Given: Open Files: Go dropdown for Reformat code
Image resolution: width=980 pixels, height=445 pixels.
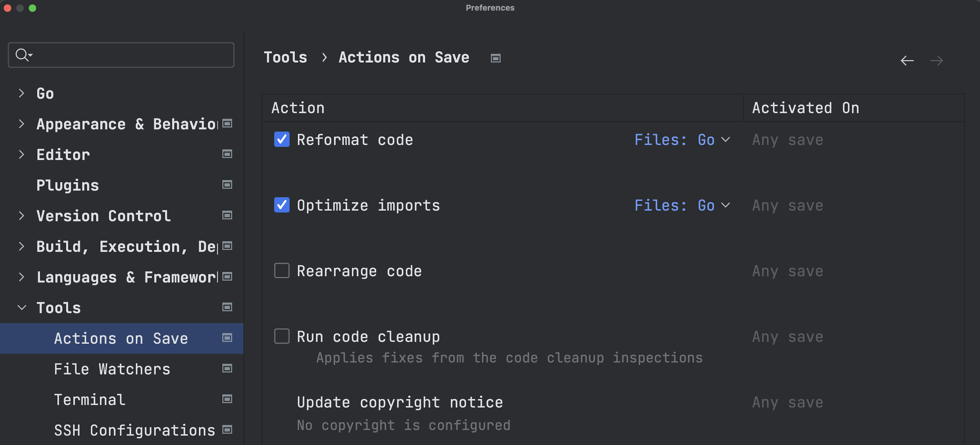Looking at the screenshot, I should pos(682,140).
